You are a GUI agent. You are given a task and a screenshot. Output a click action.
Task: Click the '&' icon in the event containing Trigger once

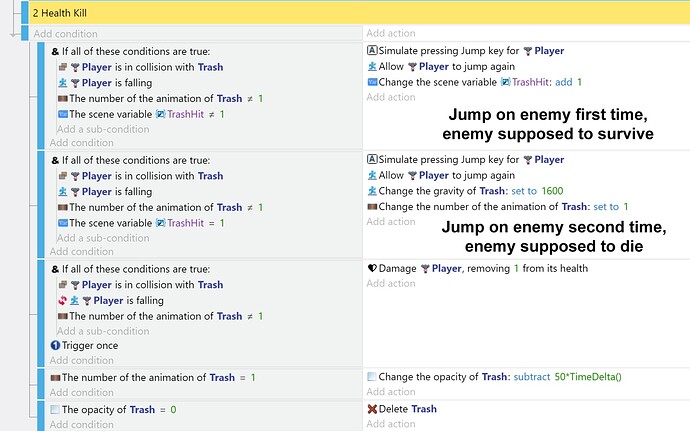55,269
